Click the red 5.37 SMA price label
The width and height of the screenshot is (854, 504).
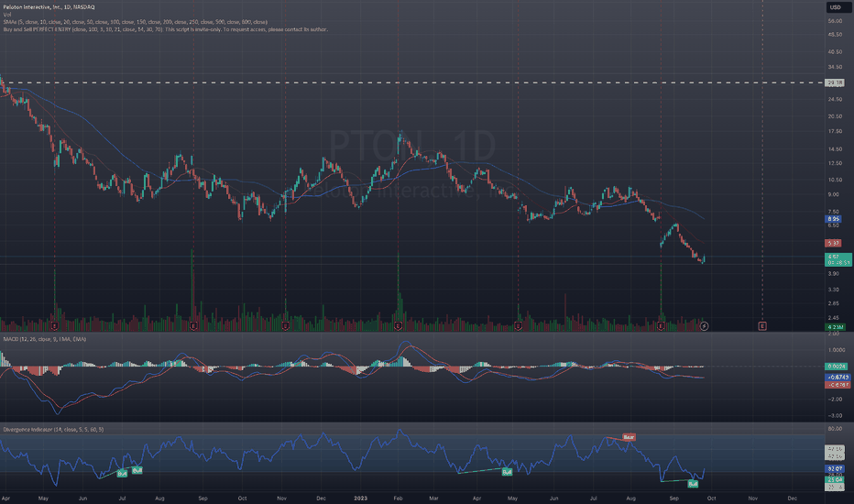[833, 243]
